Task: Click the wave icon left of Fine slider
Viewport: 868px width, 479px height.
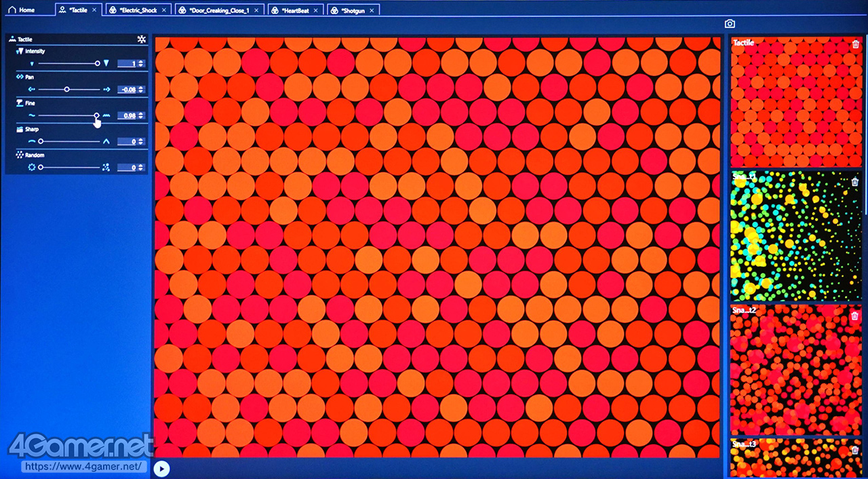Action: [31, 115]
